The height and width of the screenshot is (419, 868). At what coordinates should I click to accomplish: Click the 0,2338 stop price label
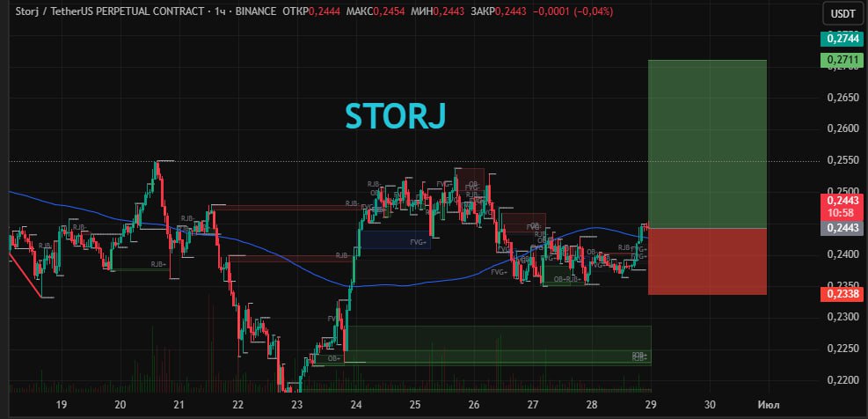pos(842,294)
